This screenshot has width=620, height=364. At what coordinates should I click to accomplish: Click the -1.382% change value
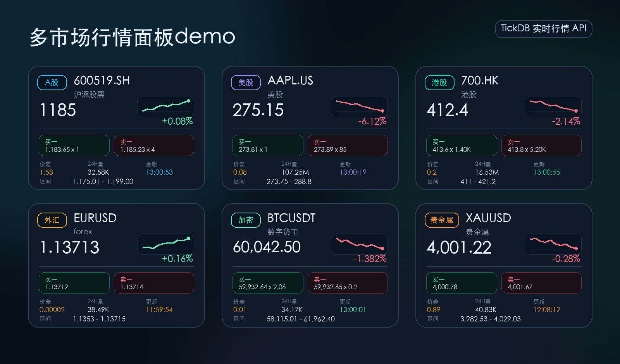(370, 259)
